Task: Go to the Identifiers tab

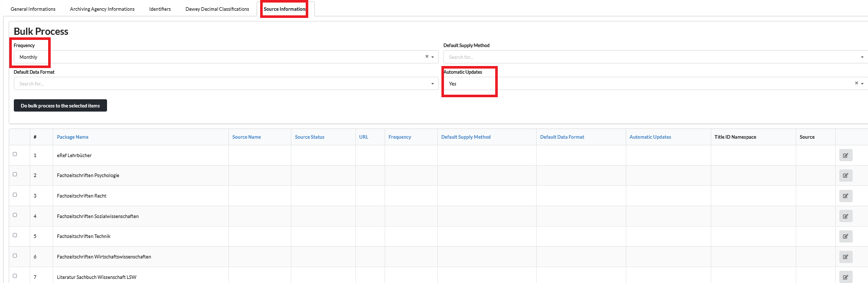Action: 160,9
